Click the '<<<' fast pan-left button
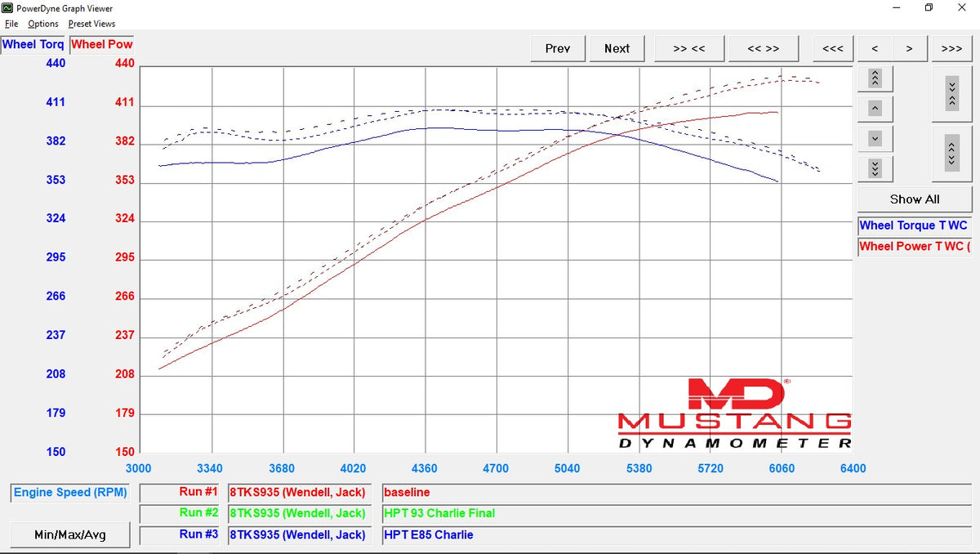Viewport: 980px width, 554px height. tap(833, 48)
